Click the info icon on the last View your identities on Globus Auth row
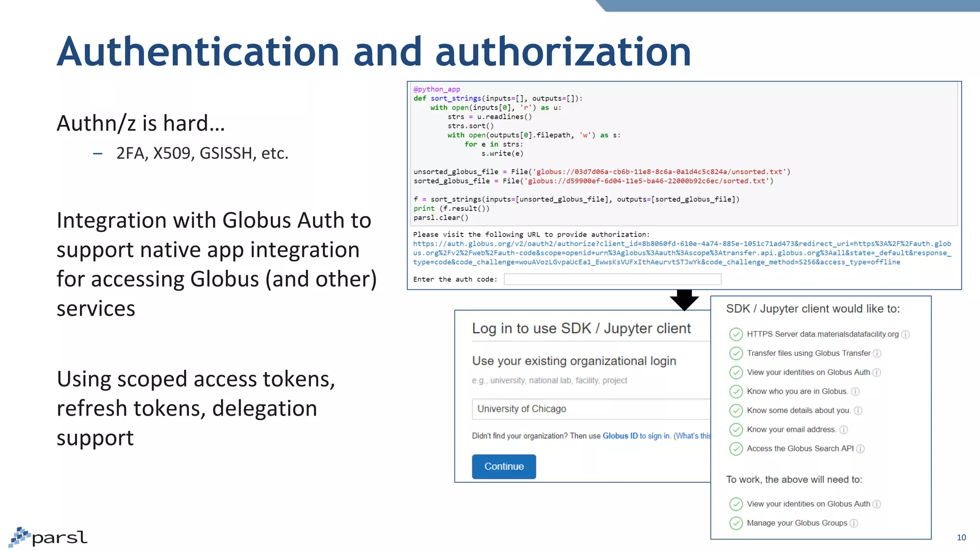Screen dimensions: 980x551 [877, 504]
